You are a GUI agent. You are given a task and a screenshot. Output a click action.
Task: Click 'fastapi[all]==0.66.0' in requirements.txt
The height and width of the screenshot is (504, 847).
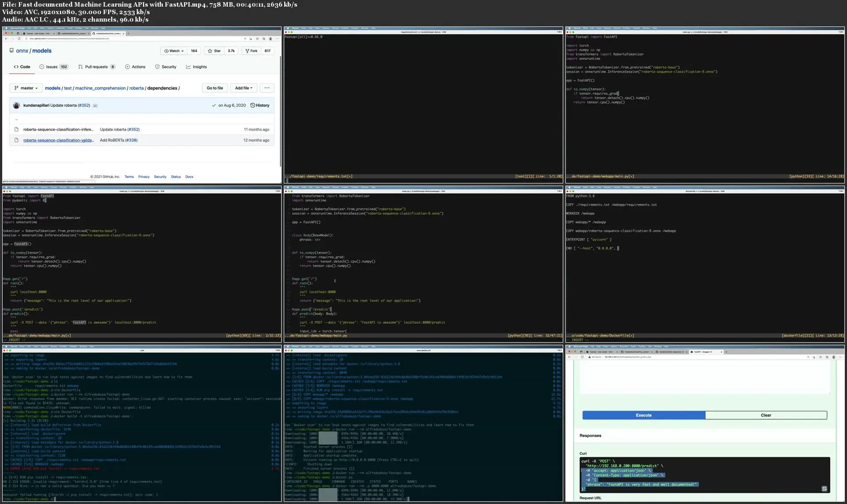pyautogui.click(x=304, y=37)
